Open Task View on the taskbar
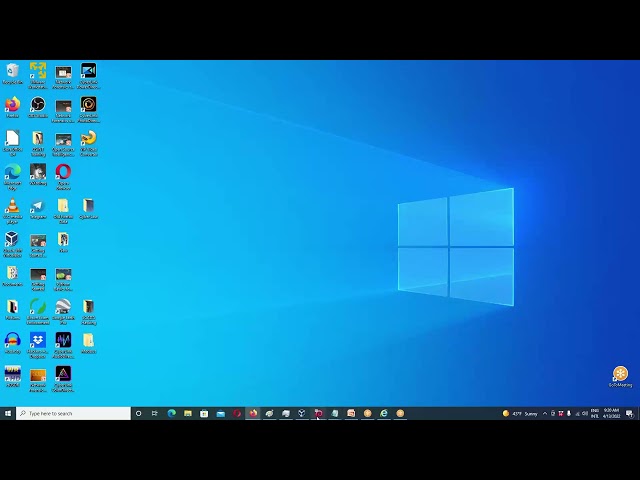The image size is (640, 480). (155, 413)
